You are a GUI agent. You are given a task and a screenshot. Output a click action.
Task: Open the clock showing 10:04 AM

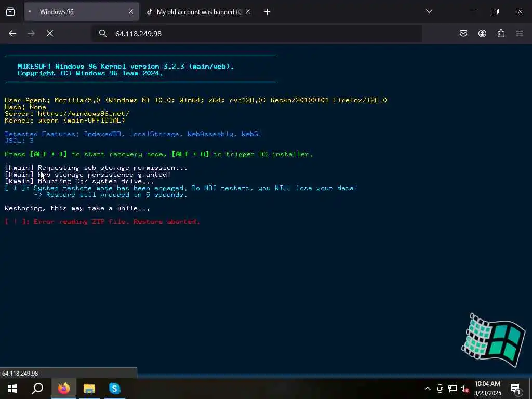487,389
